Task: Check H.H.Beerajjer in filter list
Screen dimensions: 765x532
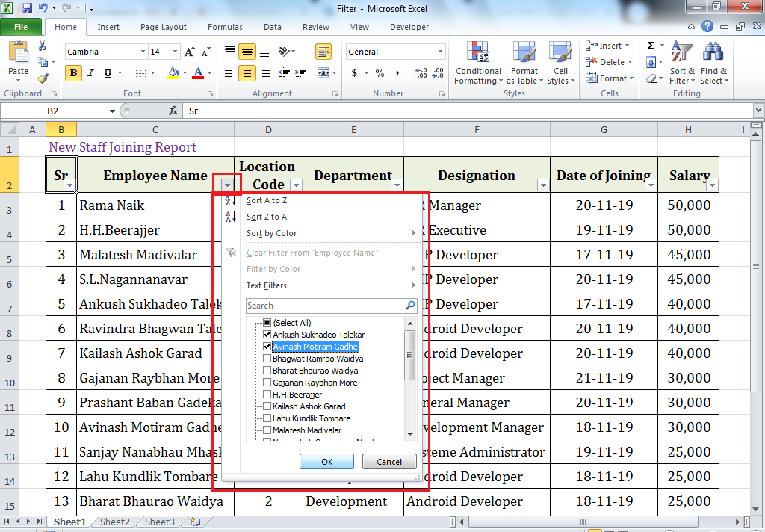Action: pyautogui.click(x=267, y=395)
